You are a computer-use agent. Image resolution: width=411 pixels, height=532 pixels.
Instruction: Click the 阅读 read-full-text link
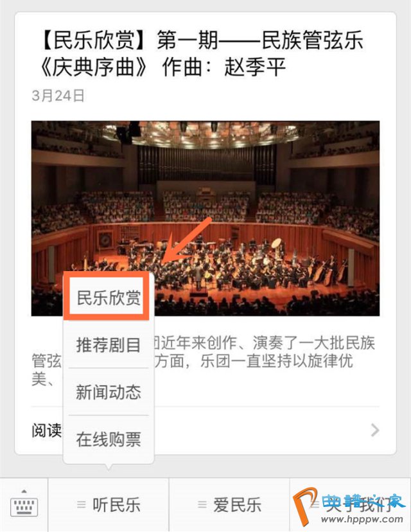pyautogui.click(x=47, y=430)
